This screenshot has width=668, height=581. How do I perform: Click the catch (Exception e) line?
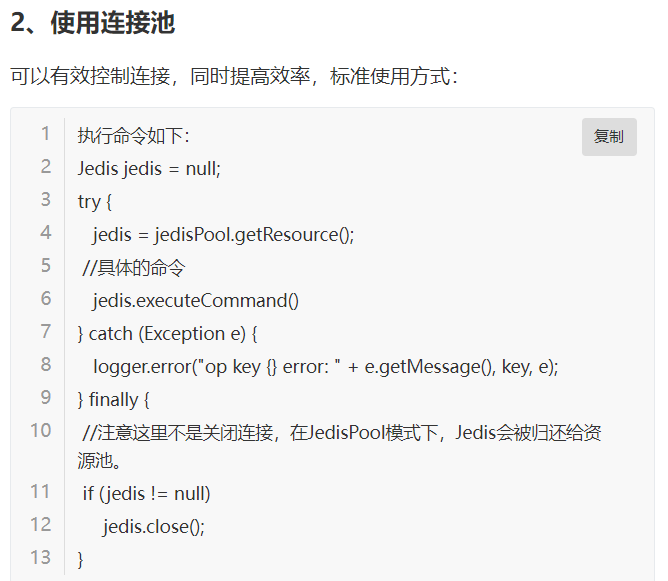(x=167, y=334)
